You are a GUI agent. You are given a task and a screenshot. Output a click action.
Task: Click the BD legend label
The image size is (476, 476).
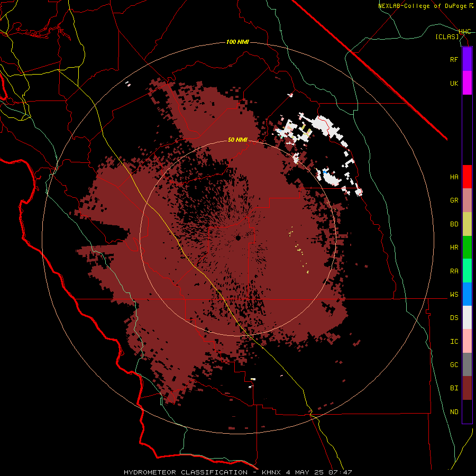[454, 224]
